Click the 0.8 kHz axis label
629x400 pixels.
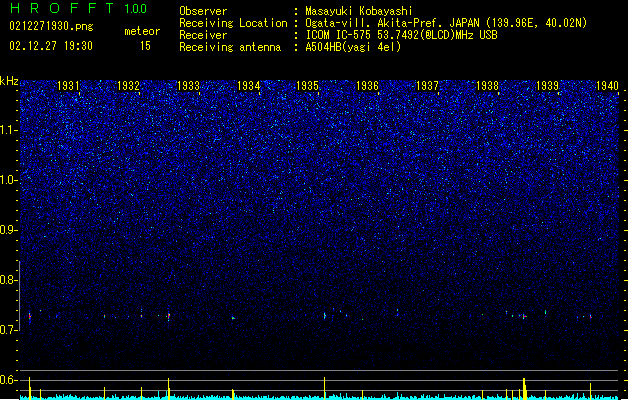coord(8,280)
